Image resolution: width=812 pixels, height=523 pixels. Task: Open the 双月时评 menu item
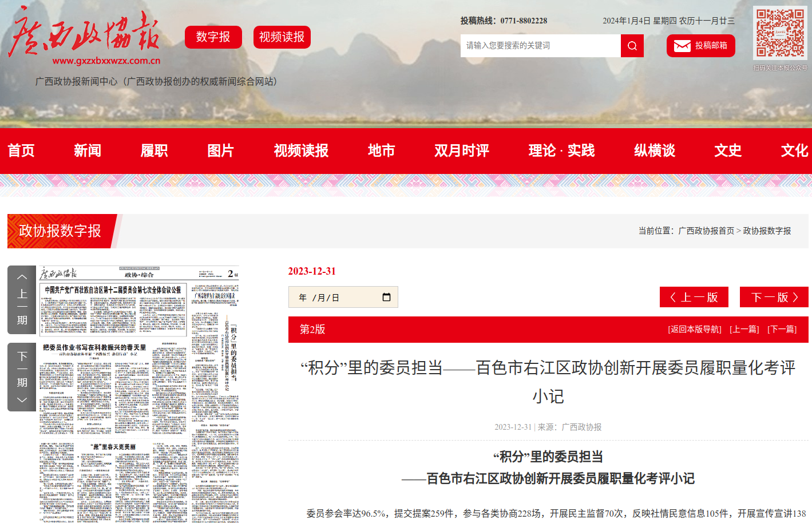coord(461,150)
